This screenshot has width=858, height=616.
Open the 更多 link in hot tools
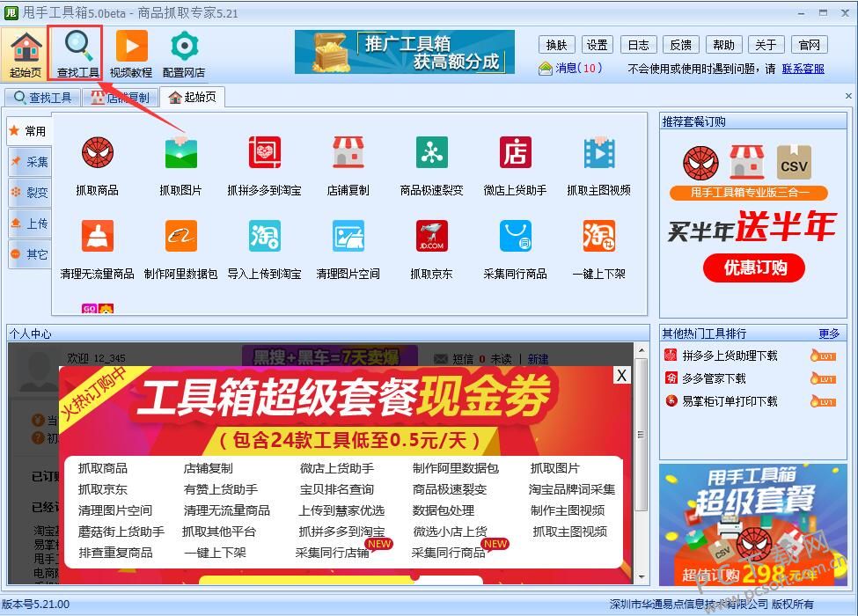tap(829, 334)
